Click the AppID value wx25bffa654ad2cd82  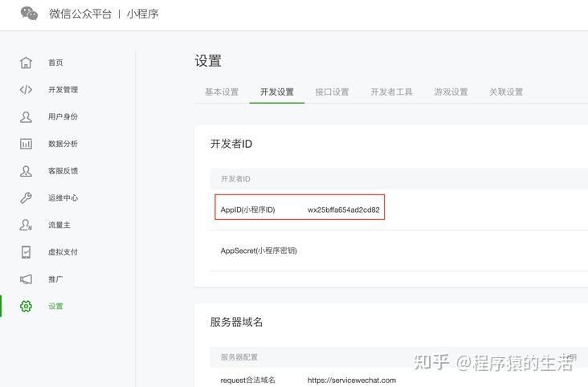coord(344,210)
